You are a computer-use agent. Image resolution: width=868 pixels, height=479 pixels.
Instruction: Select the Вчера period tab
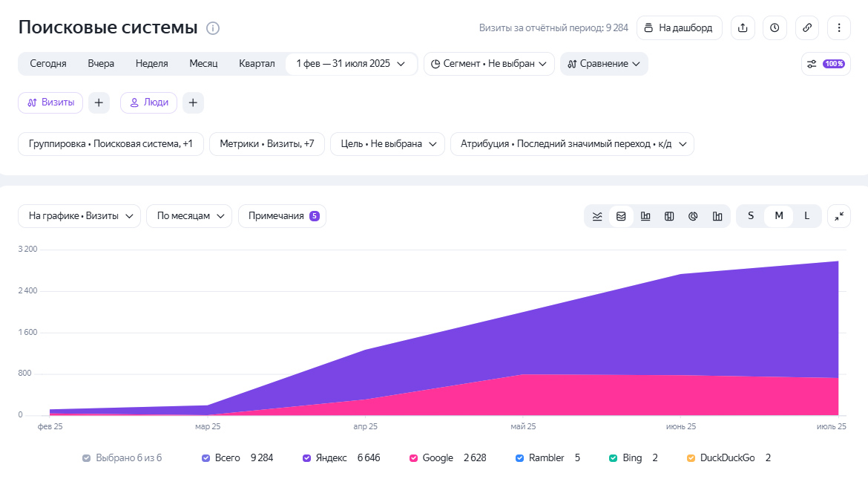click(101, 64)
